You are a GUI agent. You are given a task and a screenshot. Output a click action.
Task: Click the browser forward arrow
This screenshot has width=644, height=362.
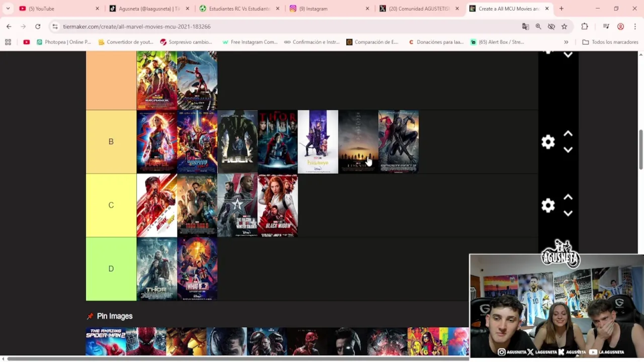tap(23, 26)
